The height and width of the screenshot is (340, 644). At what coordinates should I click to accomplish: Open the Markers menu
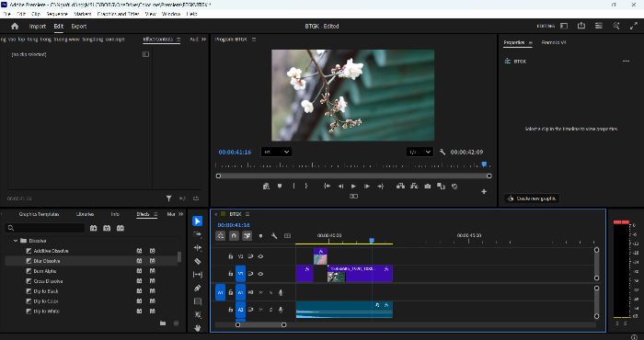click(82, 14)
